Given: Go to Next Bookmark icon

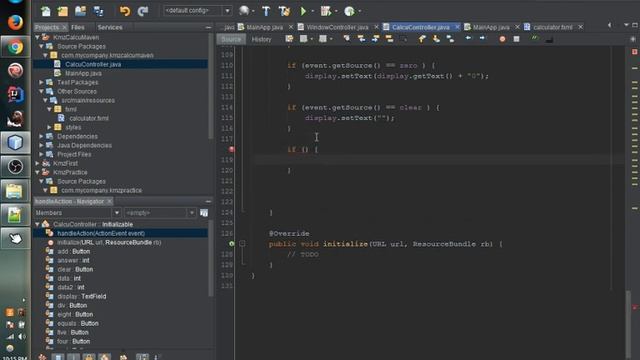Looking at the screenshot, I should tap(436, 39).
